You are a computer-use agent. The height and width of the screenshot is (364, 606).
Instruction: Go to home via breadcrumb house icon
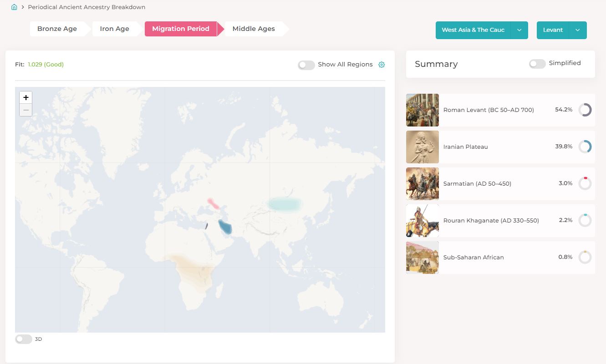tap(14, 7)
